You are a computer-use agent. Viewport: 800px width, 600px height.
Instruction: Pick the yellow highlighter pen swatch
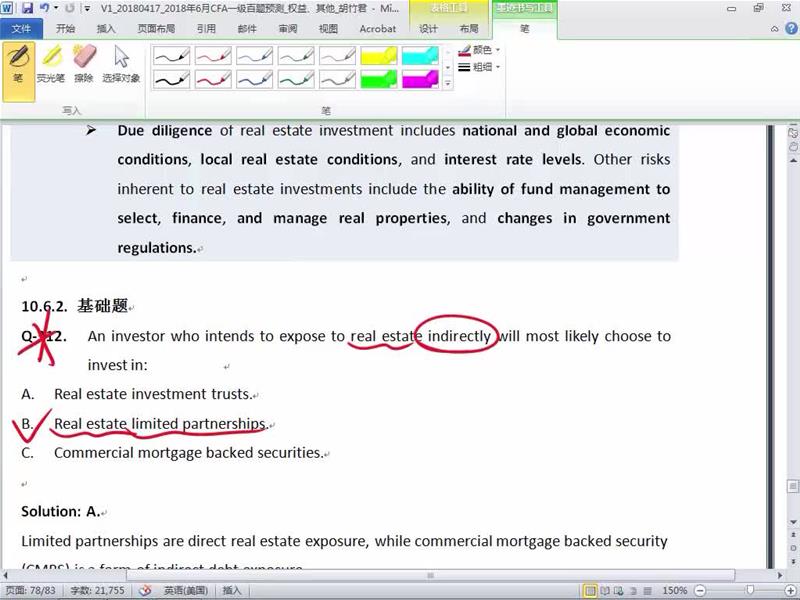[x=379, y=56]
